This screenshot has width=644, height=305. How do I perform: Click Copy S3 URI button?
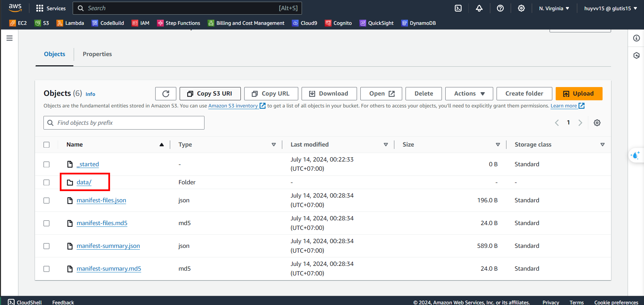pos(210,94)
